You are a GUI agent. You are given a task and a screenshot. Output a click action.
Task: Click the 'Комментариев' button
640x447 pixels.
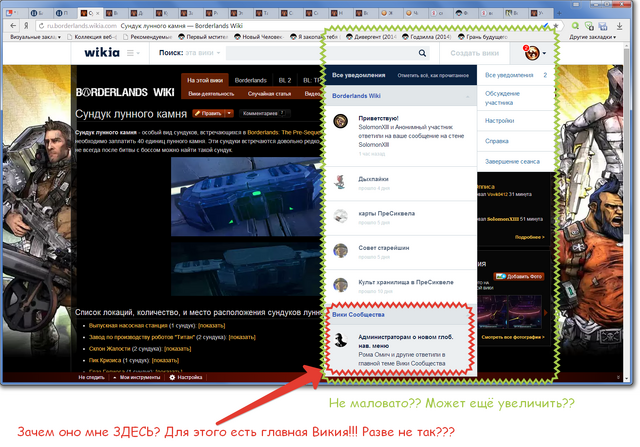pyautogui.click(x=264, y=113)
